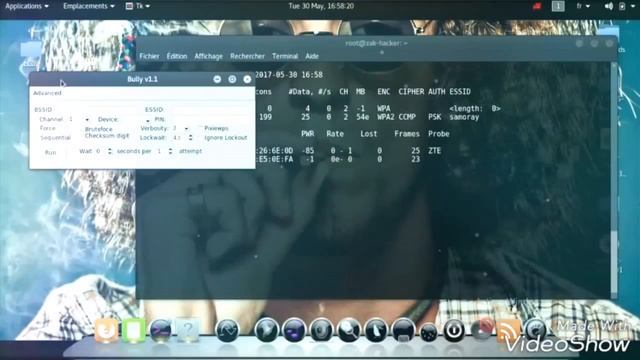Expand the Device dropdown in Bully

pos(147,120)
